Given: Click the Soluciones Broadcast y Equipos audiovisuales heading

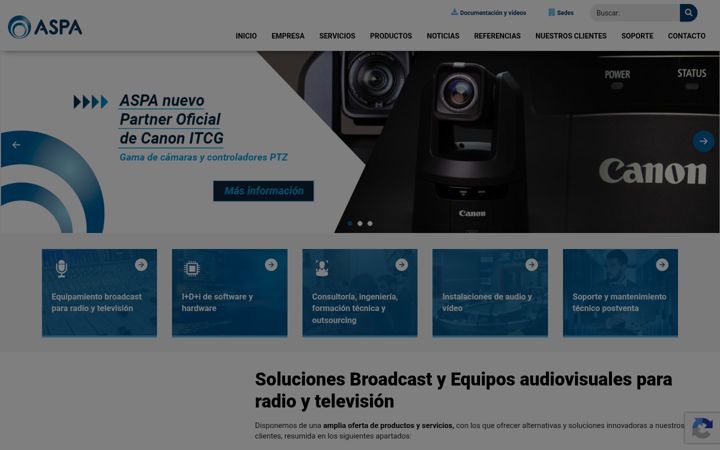Looking at the screenshot, I should (463, 390).
